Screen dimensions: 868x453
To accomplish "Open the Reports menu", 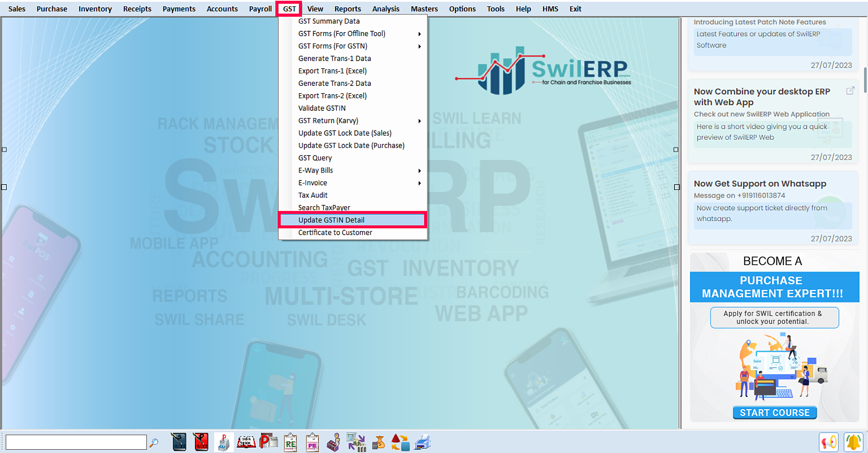I will (x=348, y=9).
